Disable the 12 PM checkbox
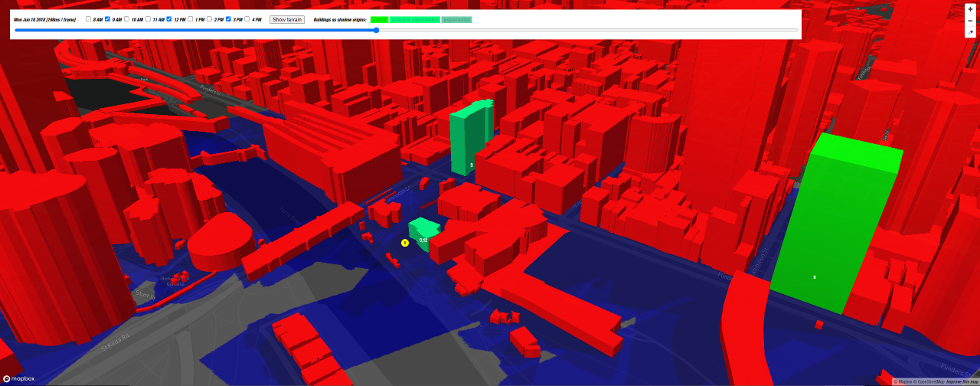 pos(169,19)
